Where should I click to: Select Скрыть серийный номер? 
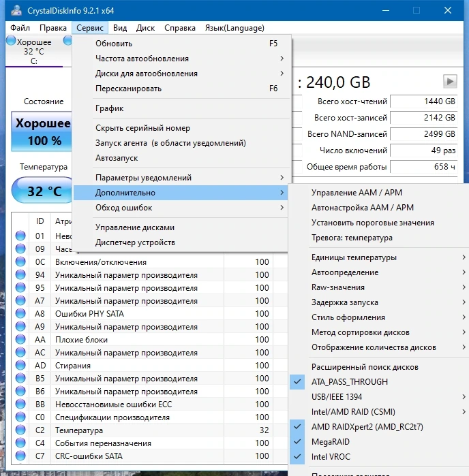[x=181, y=128]
